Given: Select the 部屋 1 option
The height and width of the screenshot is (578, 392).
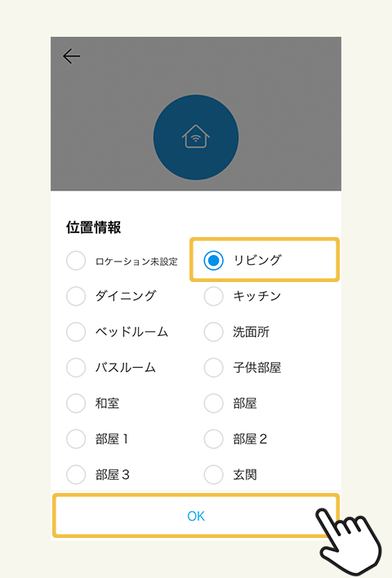Looking at the screenshot, I should pyautogui.click(x=76, y=439).
